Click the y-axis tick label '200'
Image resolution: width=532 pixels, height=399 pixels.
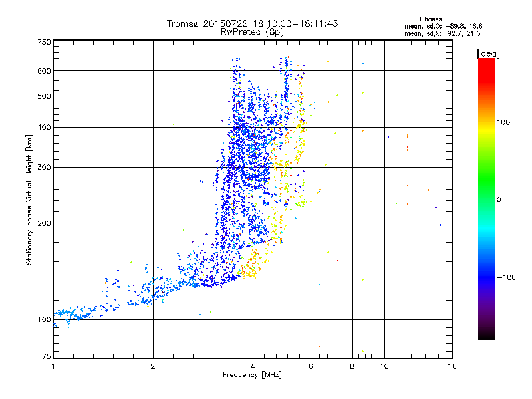tap(44, 223)
